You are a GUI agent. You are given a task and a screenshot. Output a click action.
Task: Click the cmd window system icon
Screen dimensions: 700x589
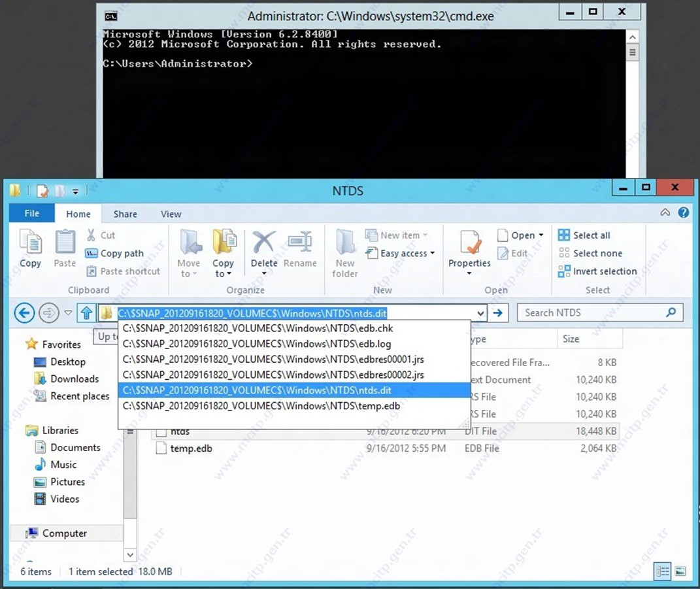110,16
